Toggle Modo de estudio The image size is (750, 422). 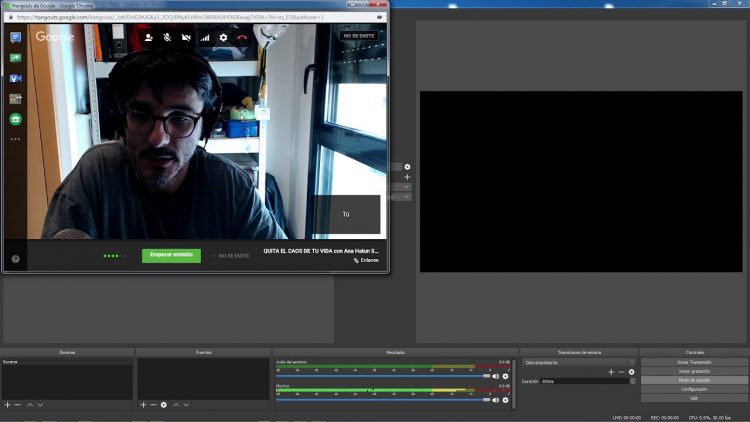tap(694, 380)
